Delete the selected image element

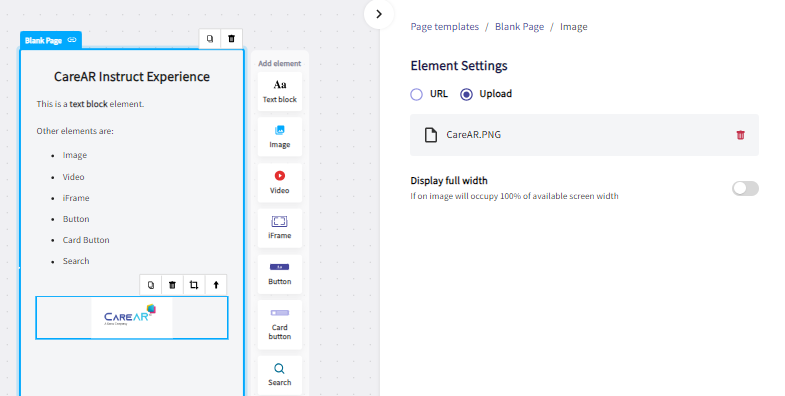coord(172,285)
